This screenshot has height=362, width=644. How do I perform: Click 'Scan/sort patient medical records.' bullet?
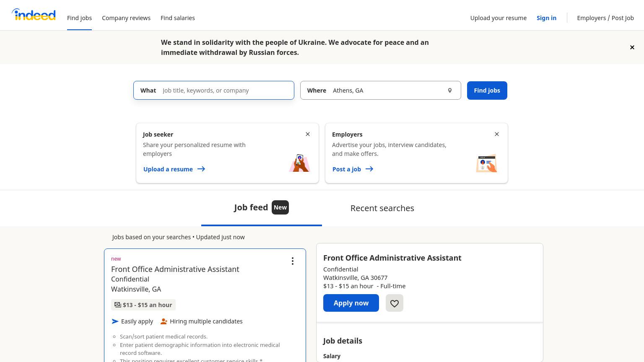point(164,336)
